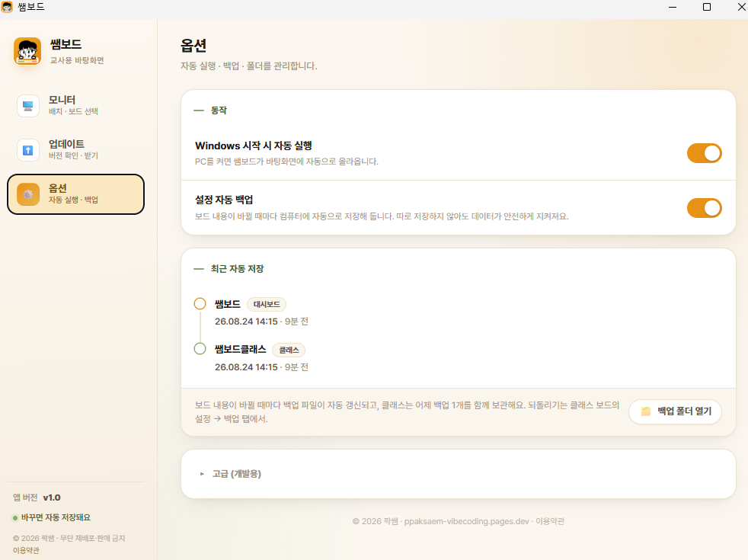Open the 업데이트 sidebar tab
Image resolution: width=748 pixels, height=560 pixels.
75,150
